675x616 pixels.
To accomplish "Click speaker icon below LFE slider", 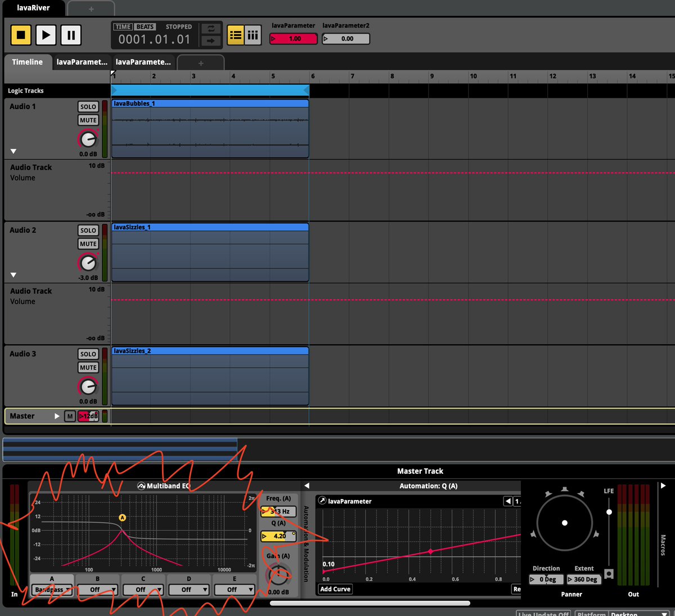I will (x=609, y=574).
